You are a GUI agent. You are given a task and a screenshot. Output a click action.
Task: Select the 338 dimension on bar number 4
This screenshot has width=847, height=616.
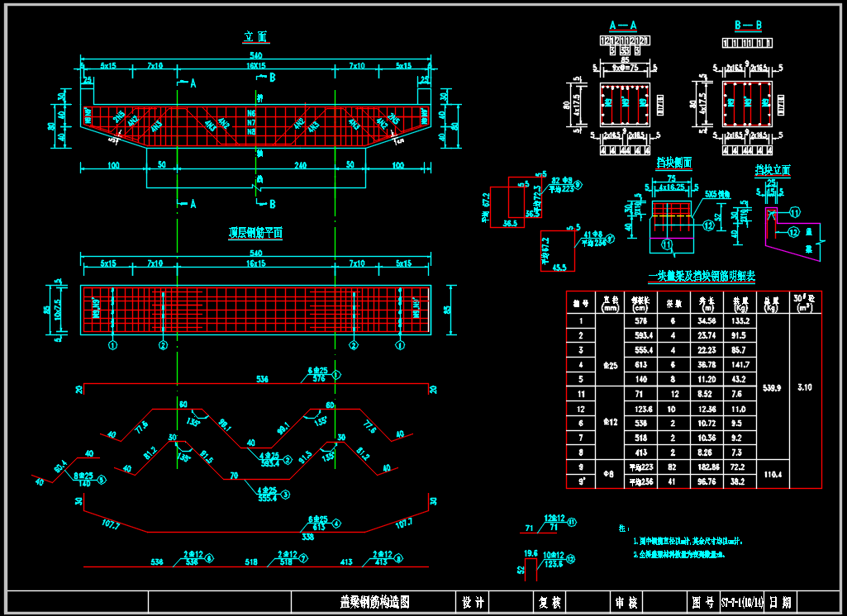click(307, 538)
